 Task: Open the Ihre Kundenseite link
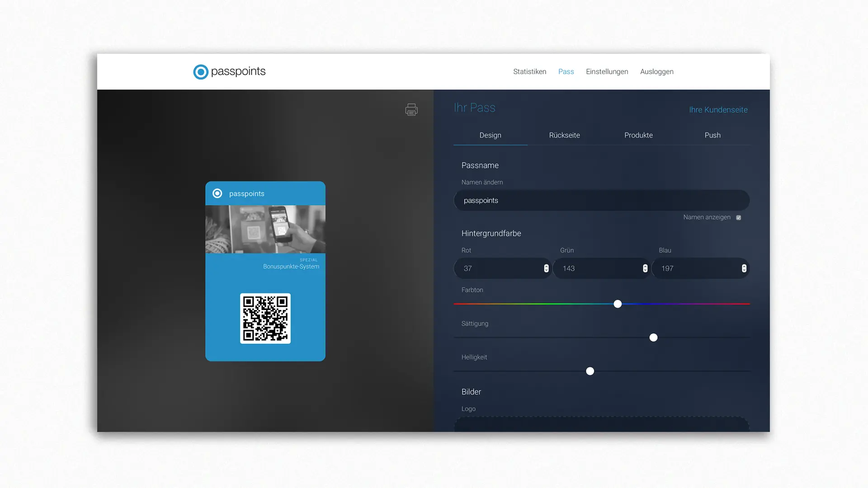click(718, 110)
